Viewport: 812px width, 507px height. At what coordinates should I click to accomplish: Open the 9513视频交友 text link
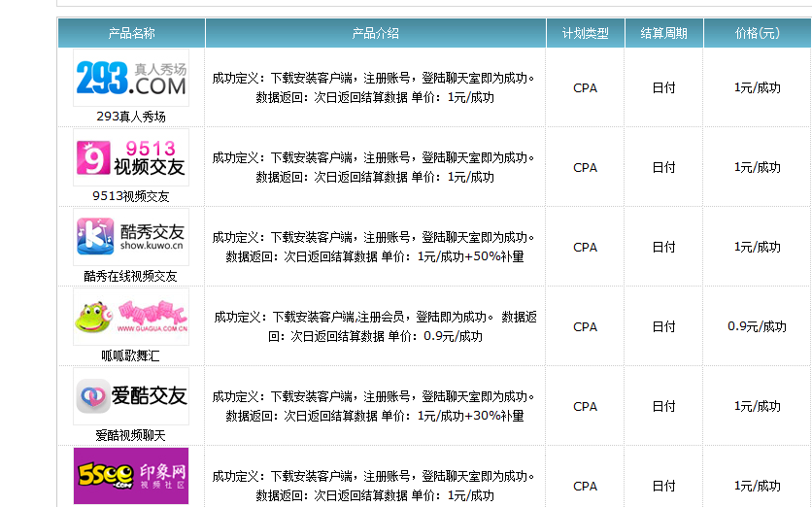click(x=131, y=196)
